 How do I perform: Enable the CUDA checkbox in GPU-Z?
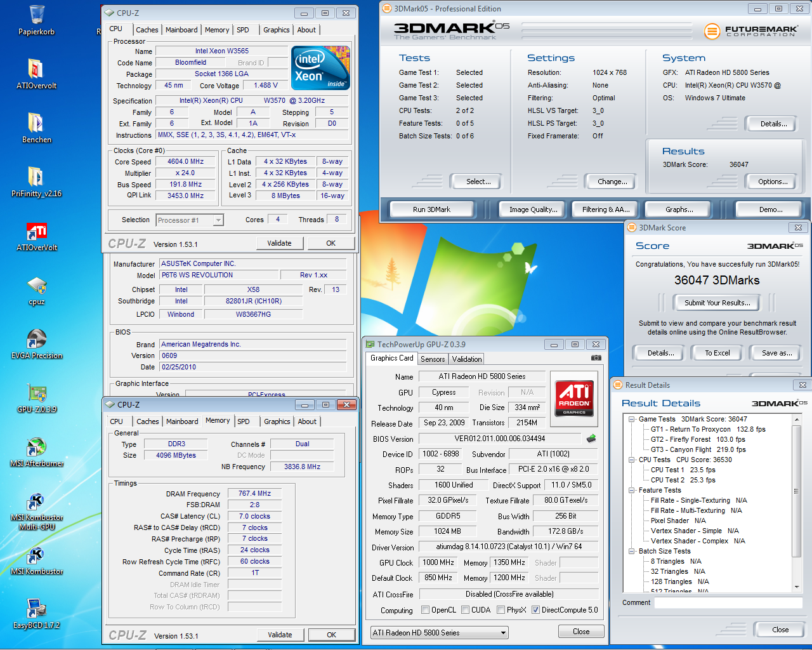coord(465,610)
